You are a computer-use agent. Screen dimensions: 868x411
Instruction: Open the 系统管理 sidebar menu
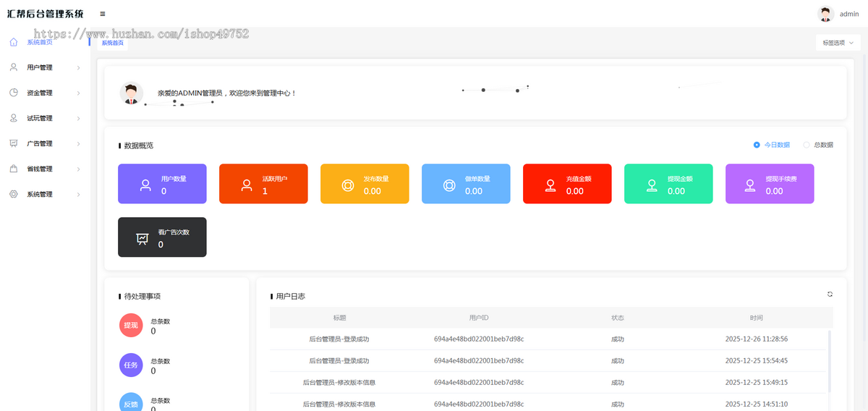pos(45,194)
